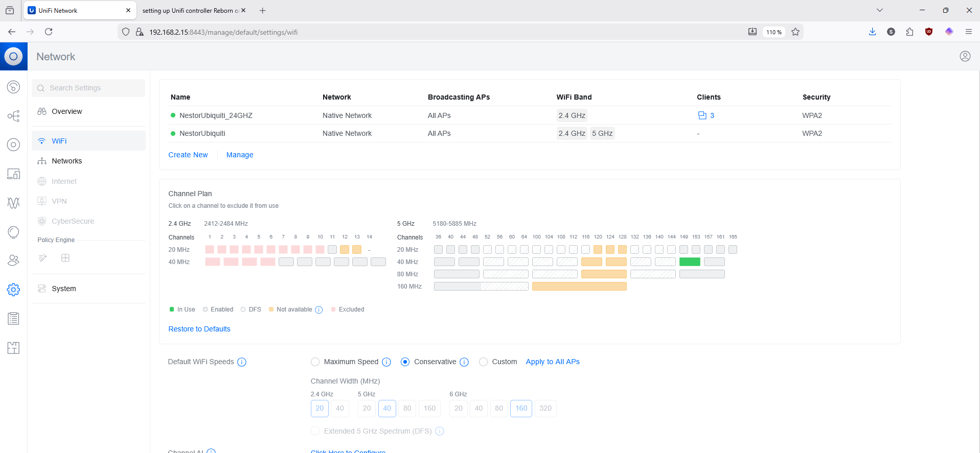Enable Extended 5 GHz Spectrum (DFS) checkbox
The height and width of the screenshot is (453, 980).
[315, 431]
